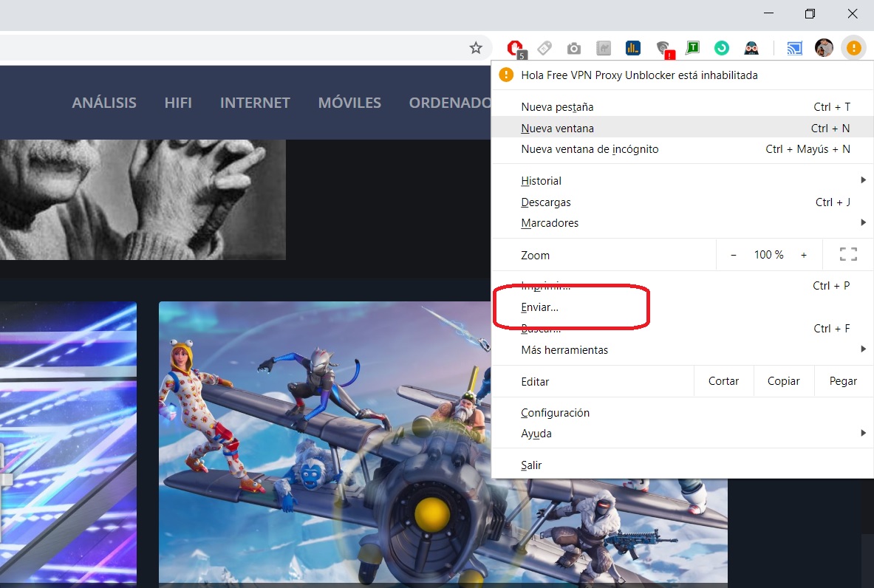Screen dimensions: 874x588
Task: Select Nueva ventana de incógnito
Action: (x=590, y=149)
